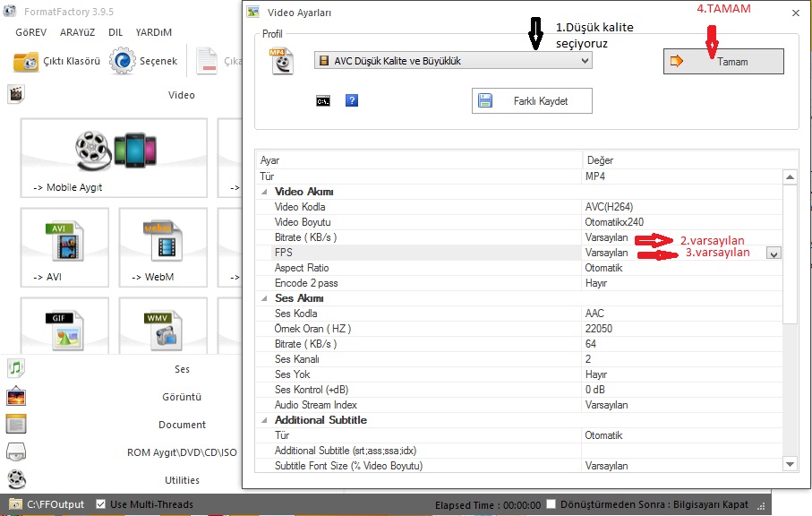812x516 pixels.
Task: Expand the Document category section
Action: point(182,425)
